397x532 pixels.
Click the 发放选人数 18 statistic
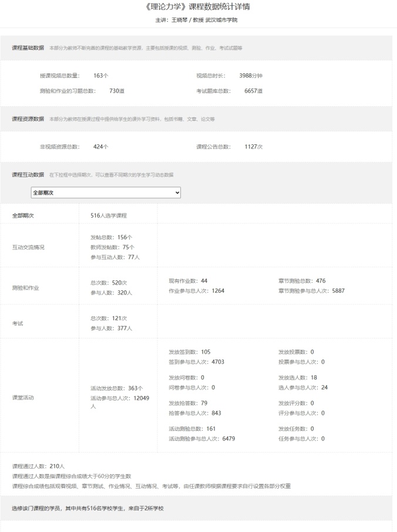[x=298, y=378]
